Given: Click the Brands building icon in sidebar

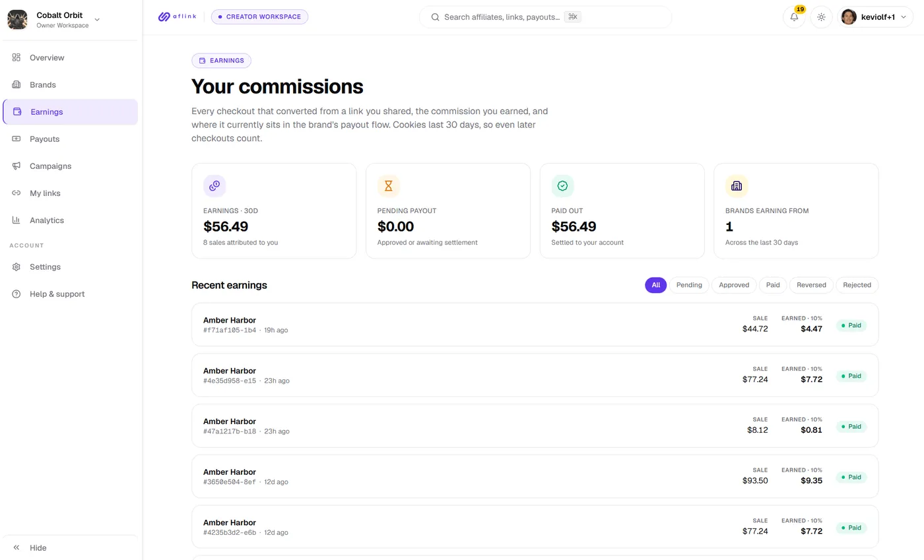Looking at the screenshot, I should point(16,85).
